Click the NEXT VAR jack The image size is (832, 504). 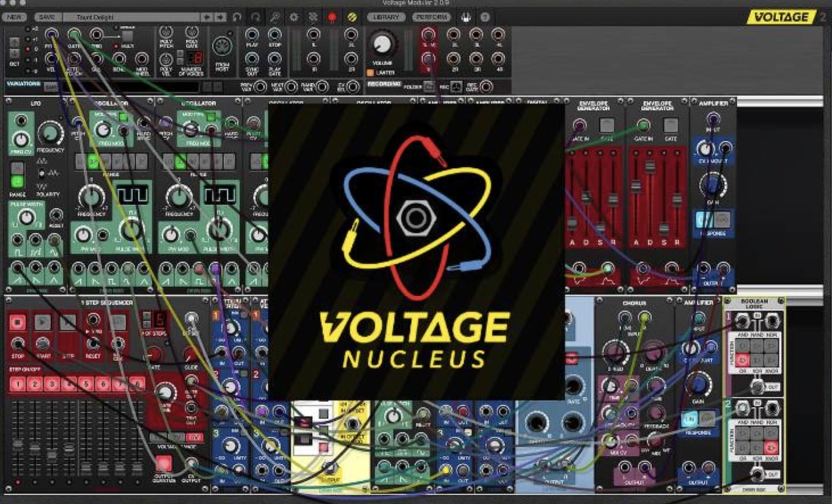pyautogui.click(x=291, y=86)
